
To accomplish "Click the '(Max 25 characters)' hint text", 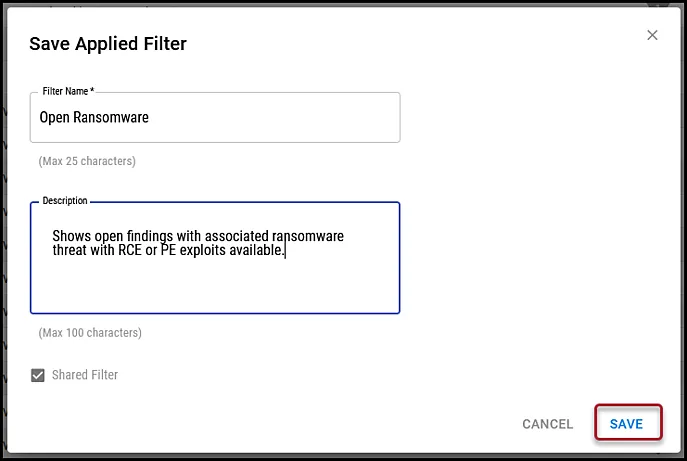I will coord(87,161).
